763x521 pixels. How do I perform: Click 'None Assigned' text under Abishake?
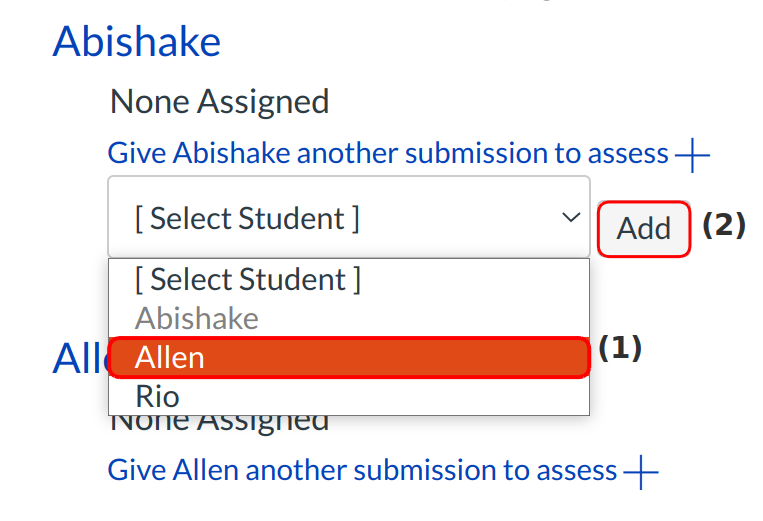click(219, 101)
